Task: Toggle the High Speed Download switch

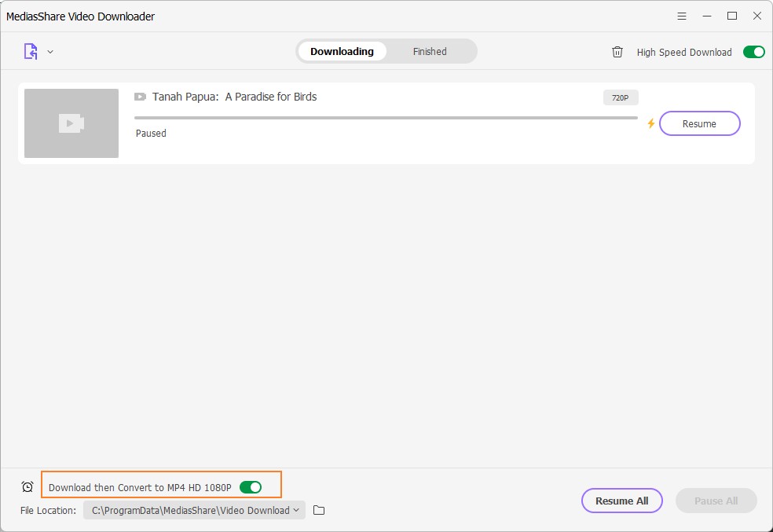Action: [753, 52]
